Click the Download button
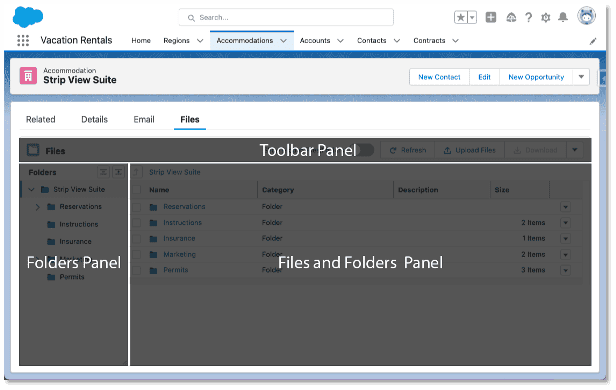 [535, 150]
